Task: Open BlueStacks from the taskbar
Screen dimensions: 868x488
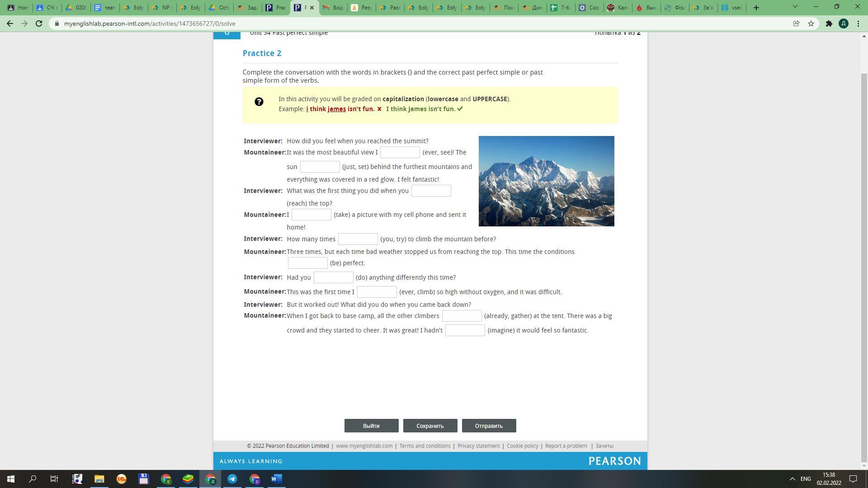Action: pyautogui.click(x=188, y=479)
